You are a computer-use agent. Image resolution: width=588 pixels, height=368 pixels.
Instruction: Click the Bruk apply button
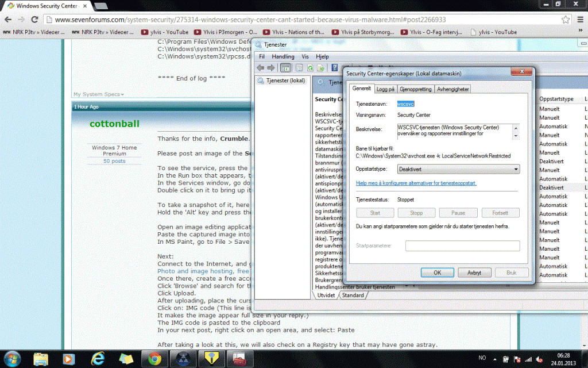pyautogui.click(x=512, y=273)
